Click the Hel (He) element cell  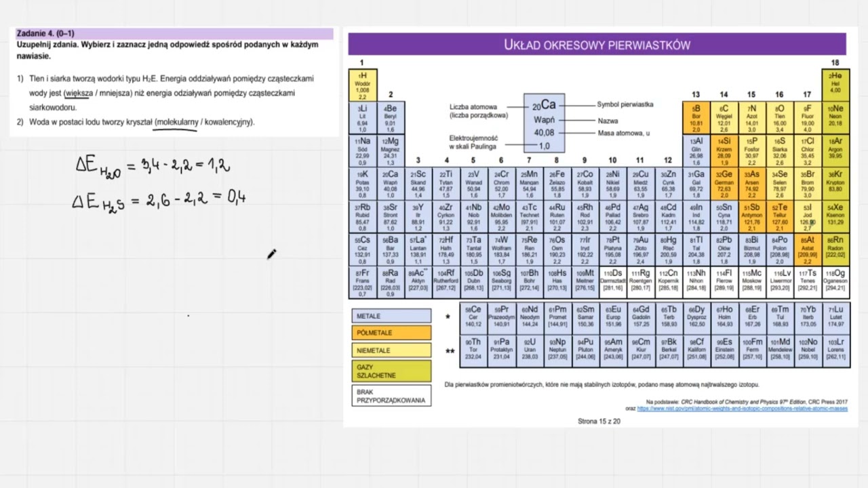click(835, 85)
